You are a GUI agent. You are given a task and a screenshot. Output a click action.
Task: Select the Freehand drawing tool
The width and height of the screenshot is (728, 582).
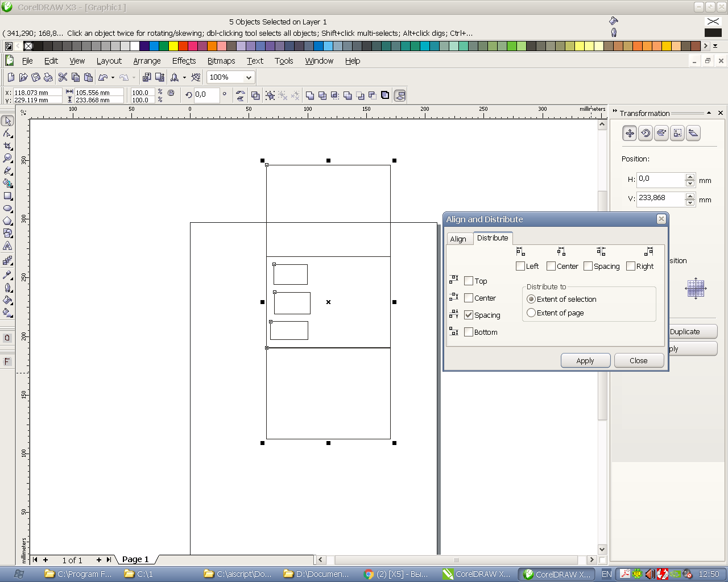[7, 171]
